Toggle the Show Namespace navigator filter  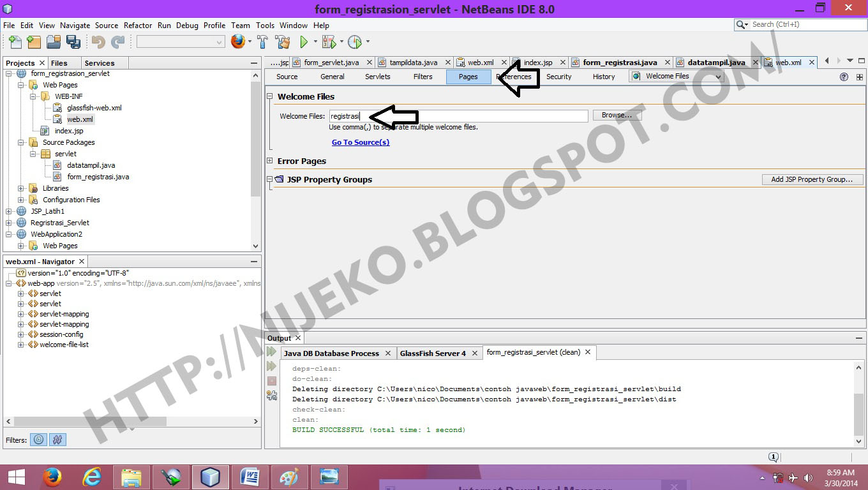tap(57, 440)
